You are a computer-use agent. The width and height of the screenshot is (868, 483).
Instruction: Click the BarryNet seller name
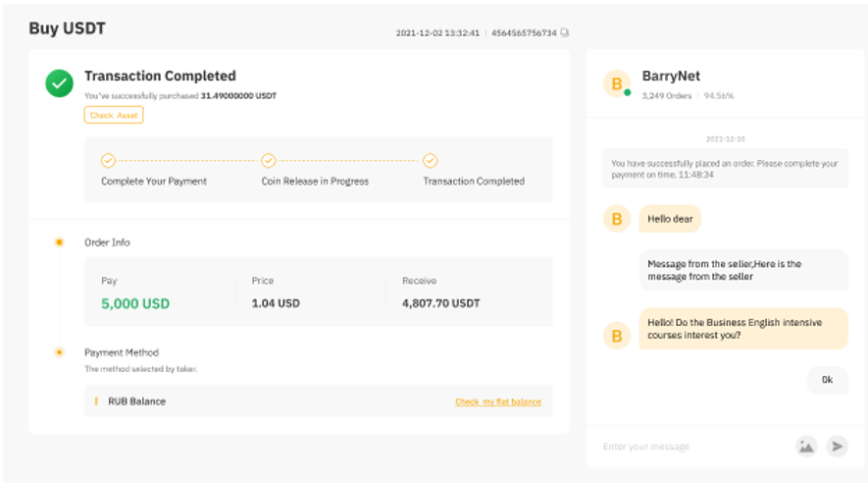click(x=671, y=76)
